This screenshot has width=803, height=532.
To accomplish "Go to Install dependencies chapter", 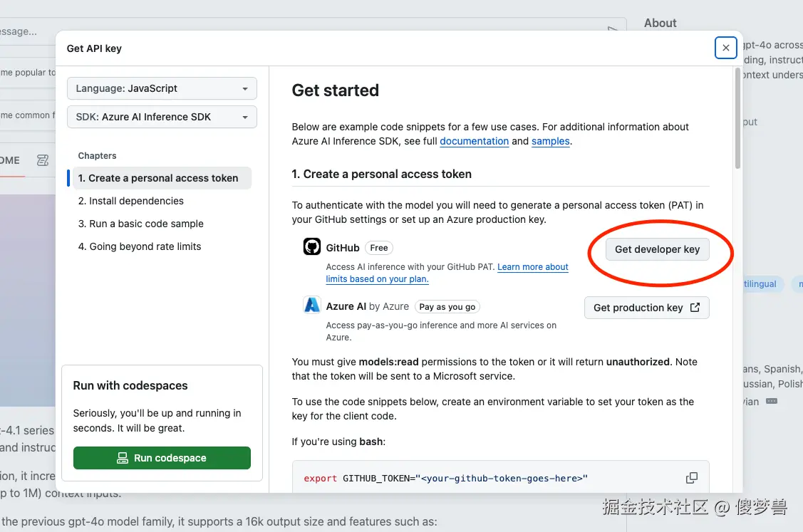I will point(131,201).
